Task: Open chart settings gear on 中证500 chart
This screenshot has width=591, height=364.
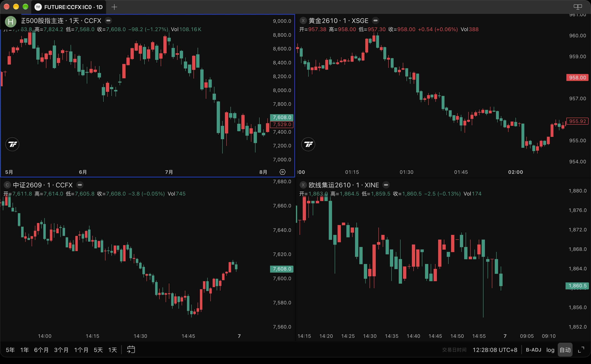Action: pos(283,172)
